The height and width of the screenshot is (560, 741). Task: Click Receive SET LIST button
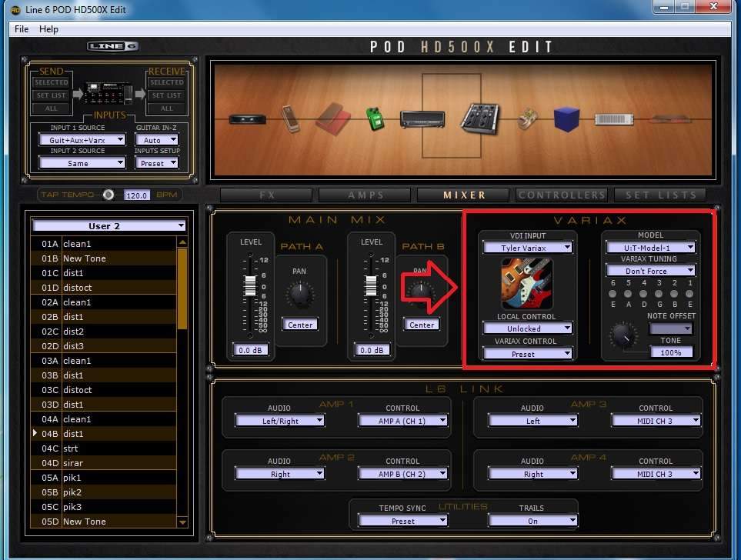(x=166, y=95)
